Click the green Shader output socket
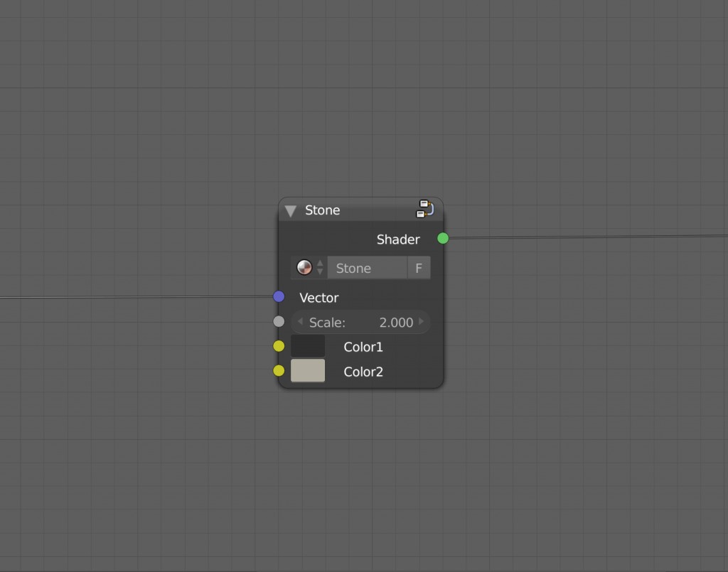Screen dimensions: 728x572 click(x=442, y=239)
